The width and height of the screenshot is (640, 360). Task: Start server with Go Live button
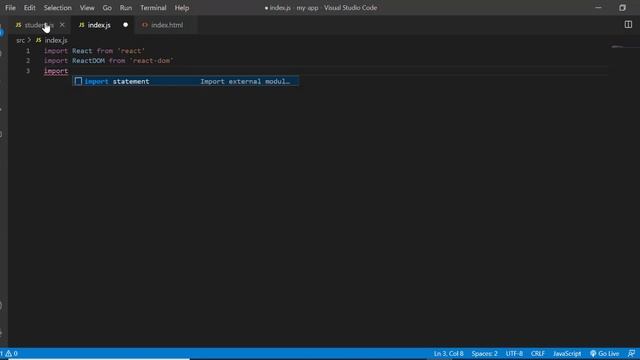point(604,353)
